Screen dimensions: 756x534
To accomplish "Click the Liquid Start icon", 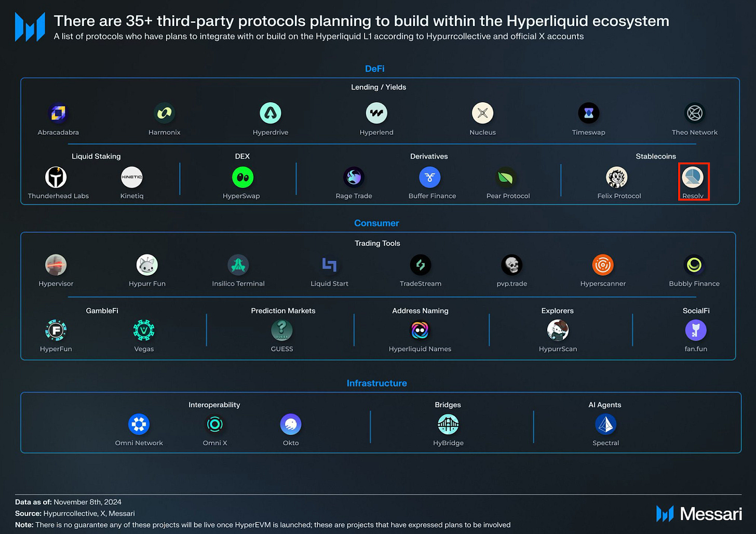I will pyautogui.click(x=329, y=265).
